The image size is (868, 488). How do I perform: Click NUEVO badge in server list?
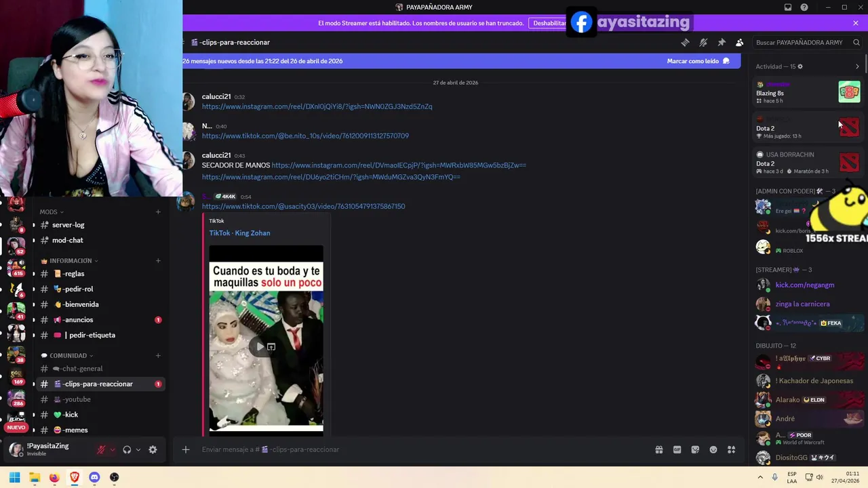(x=16, y=428)
